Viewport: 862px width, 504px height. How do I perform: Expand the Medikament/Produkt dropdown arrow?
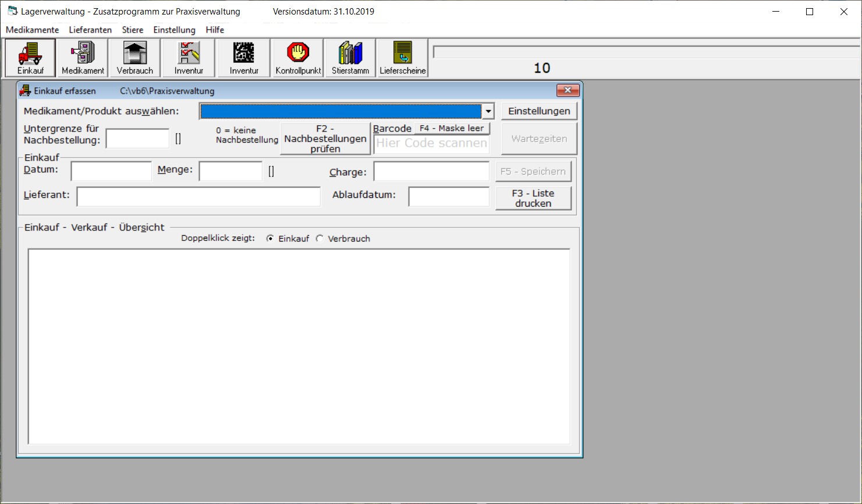(x=488, y=111)
